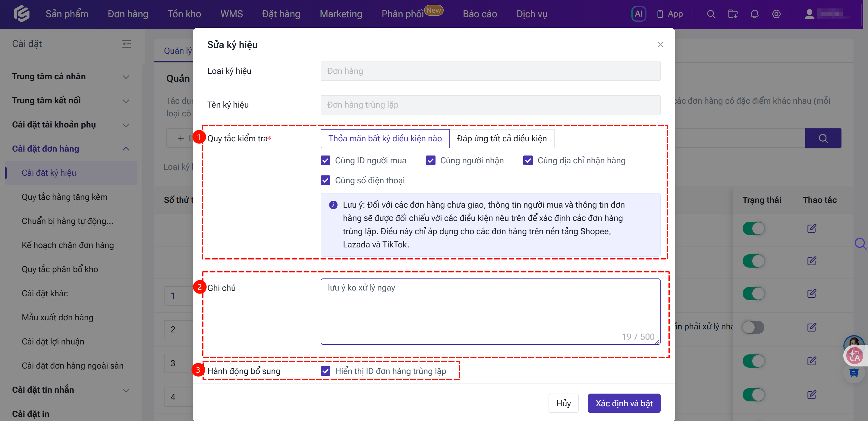Screen dimensions: 868x421
Task: Click the Ghi chú note text area
Action: pyautogui.click(x=490, y=312)
